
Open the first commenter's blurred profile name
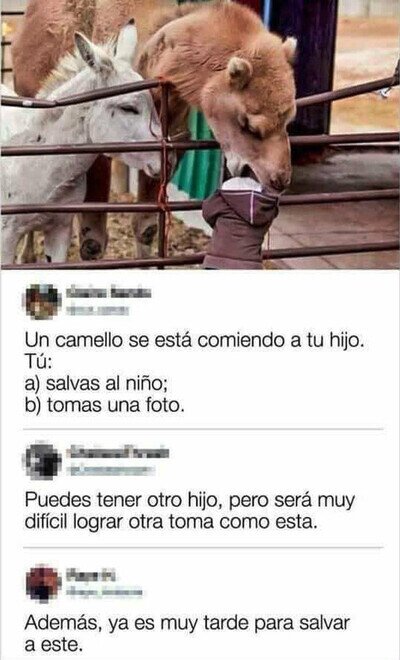(x=109, y=293)
